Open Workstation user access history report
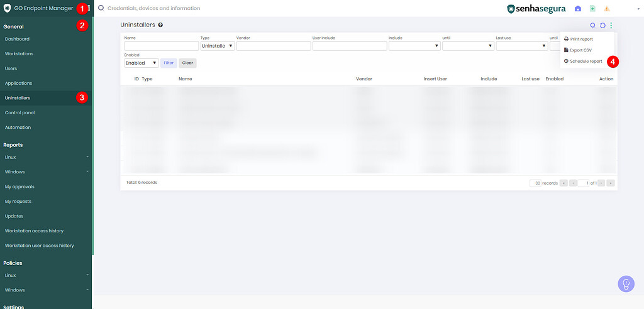 [x=40, y=246]
